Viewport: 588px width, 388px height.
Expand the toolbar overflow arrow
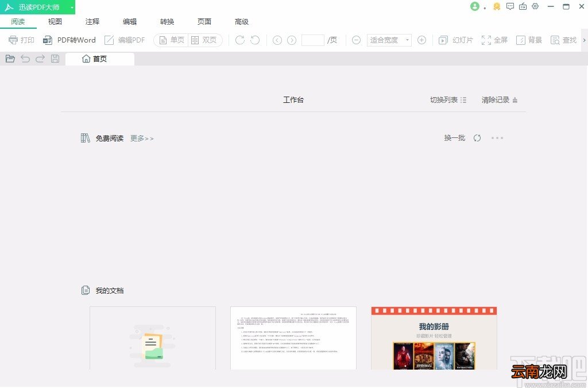[584, 40]
